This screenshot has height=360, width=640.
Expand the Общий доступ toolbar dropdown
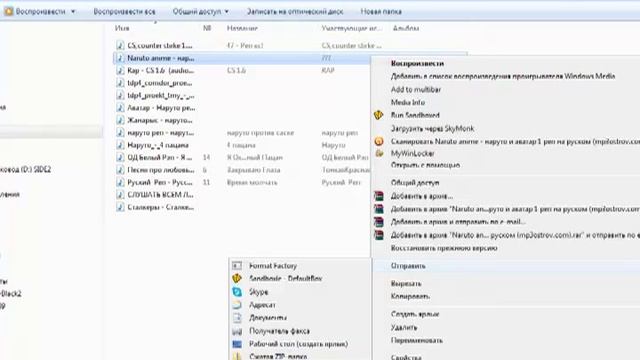226,11
